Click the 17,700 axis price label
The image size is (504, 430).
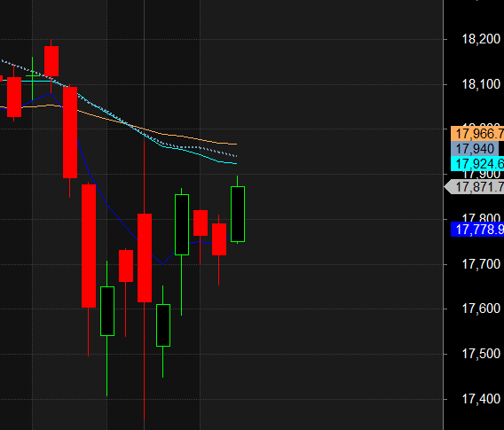[481, 264]
